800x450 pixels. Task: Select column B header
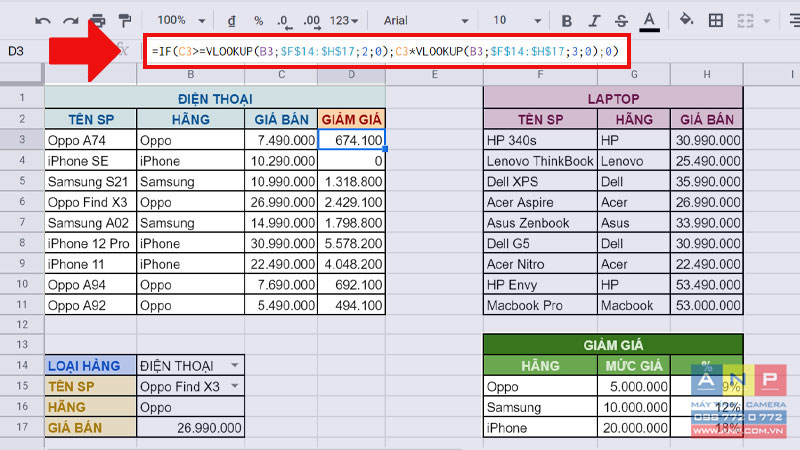pyautogui.click(x=190, y=74)
